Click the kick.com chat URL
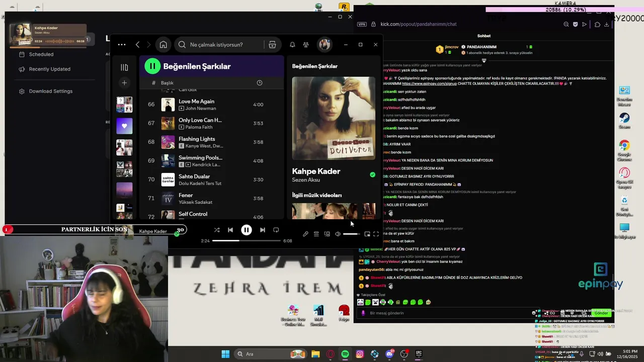The image size is (644, 362). click(419, 24)
